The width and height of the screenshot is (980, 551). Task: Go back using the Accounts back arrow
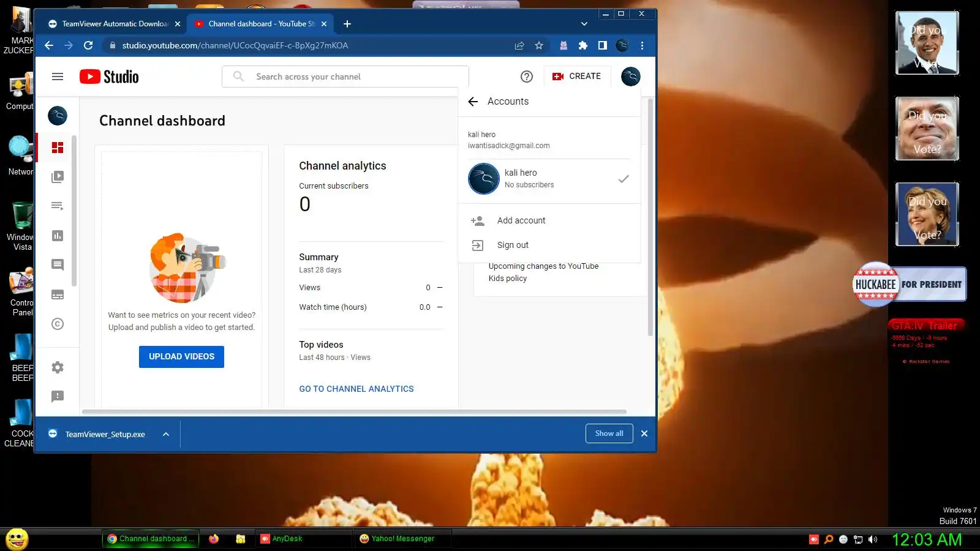473,102
